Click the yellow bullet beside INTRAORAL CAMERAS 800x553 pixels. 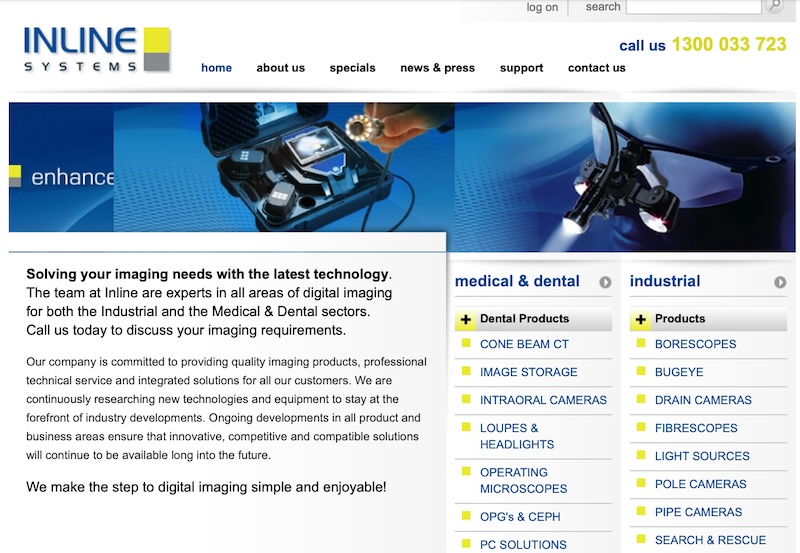click(x=466, y=399)
